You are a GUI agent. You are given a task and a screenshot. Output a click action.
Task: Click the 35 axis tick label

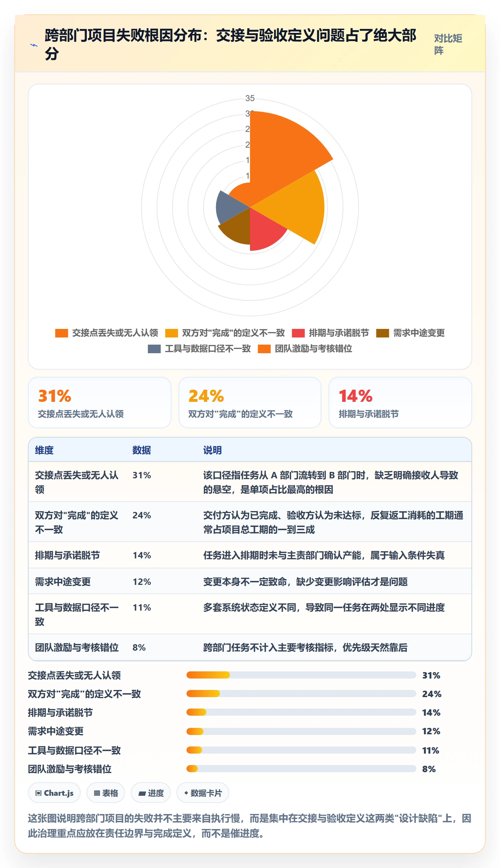click(250, 98)
